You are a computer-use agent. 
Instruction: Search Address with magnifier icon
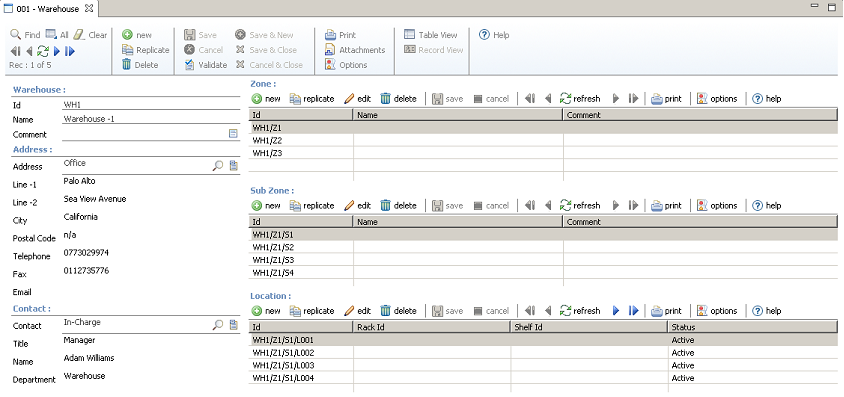tap(217, 166)
